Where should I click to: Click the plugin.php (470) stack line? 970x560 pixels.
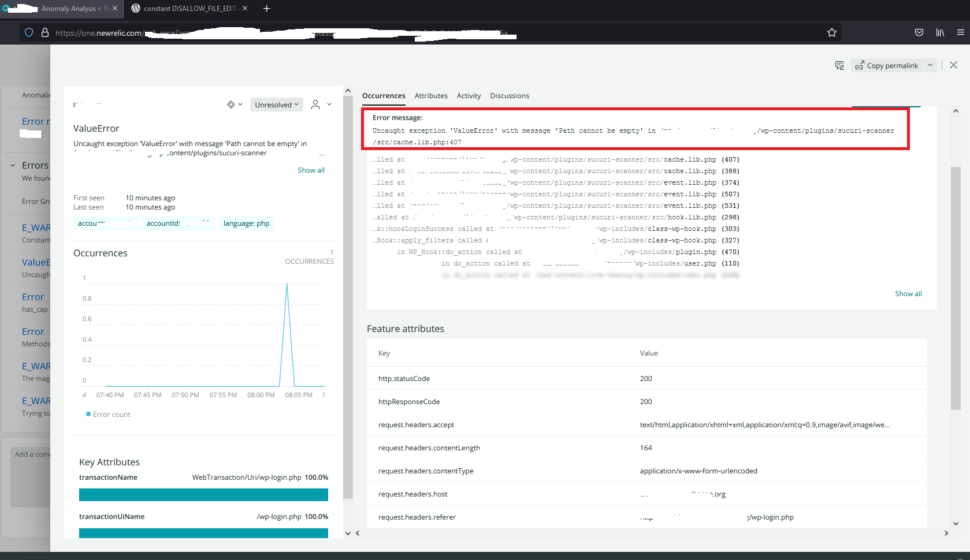coord(568,252)
